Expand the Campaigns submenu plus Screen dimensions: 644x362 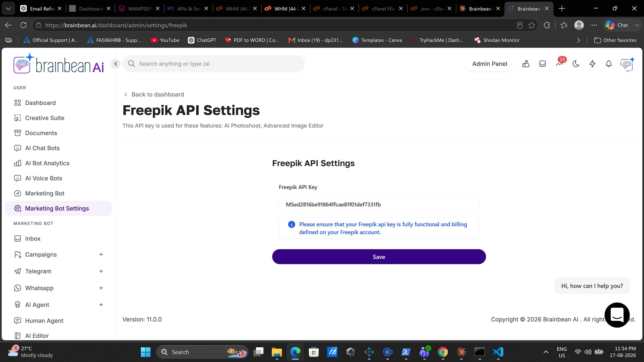coord(101,254)
